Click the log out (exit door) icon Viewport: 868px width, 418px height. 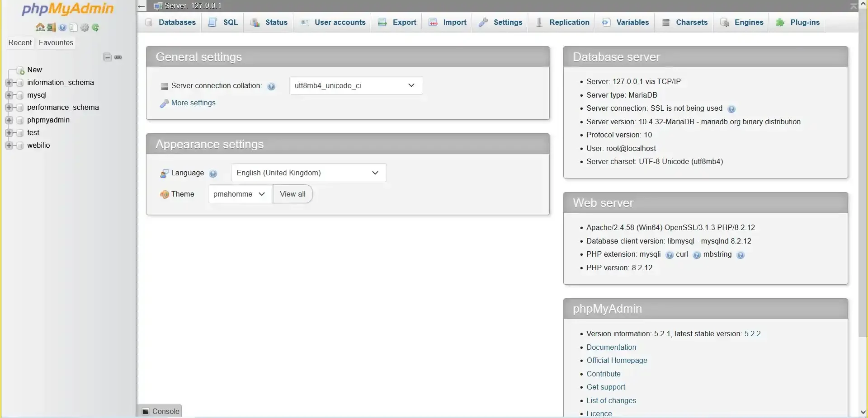(x=51, y=28)
